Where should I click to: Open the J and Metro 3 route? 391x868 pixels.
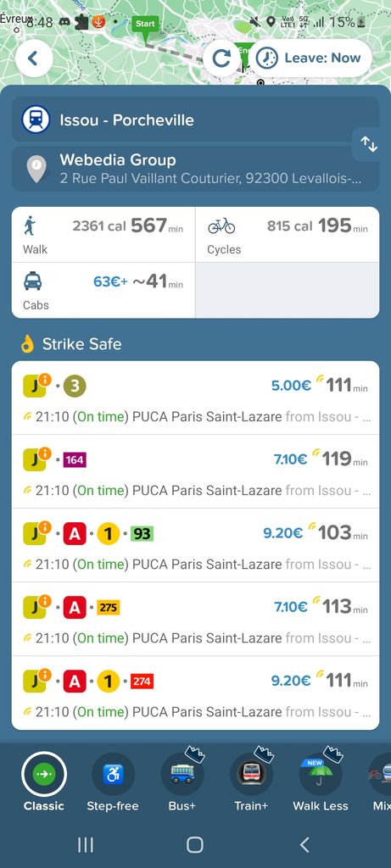(195, 398)
